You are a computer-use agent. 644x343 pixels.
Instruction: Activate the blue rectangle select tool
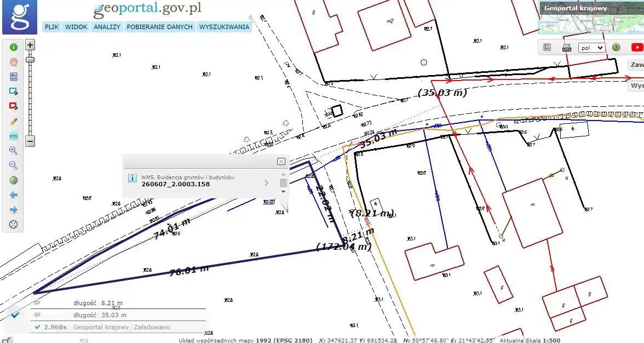pyautogui.click(x=14, y=92)
